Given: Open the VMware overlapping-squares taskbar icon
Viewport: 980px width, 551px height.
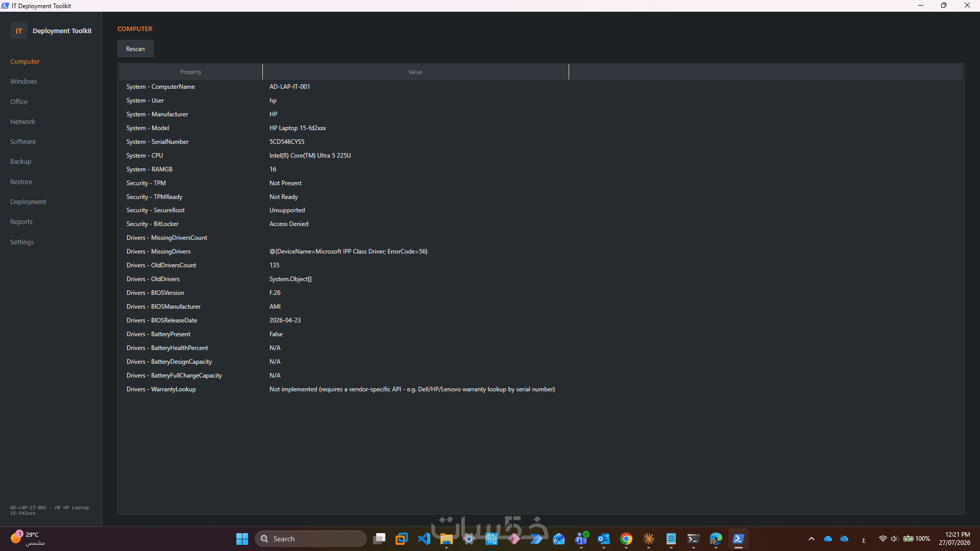Looking at the screenshot, I should (x=402, y=539).
